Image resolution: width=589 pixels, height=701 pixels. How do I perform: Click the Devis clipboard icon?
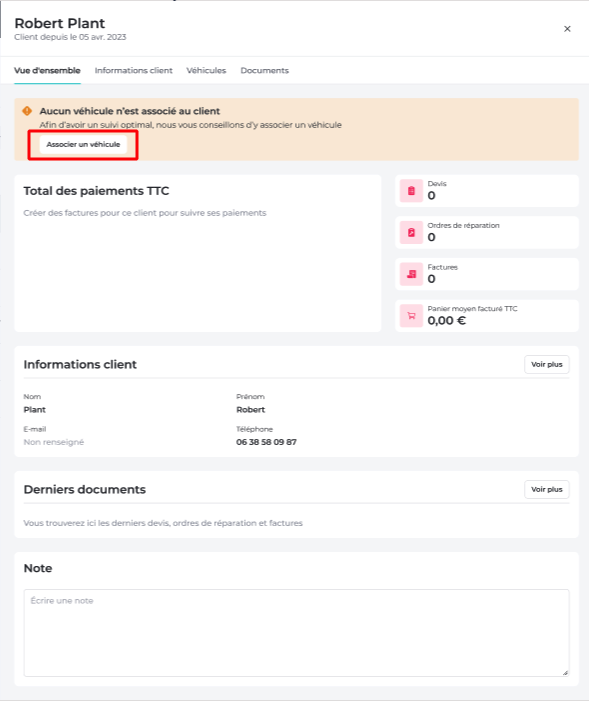point(411,191)
